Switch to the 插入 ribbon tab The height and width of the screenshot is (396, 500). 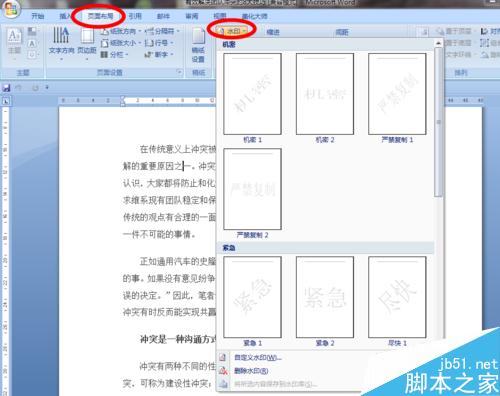tap(66, 16)
